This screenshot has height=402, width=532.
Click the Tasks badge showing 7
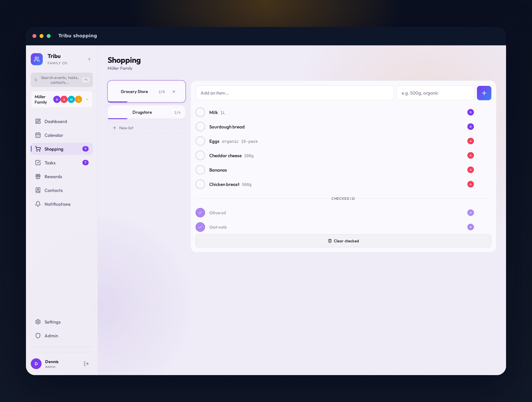[85, 163]
